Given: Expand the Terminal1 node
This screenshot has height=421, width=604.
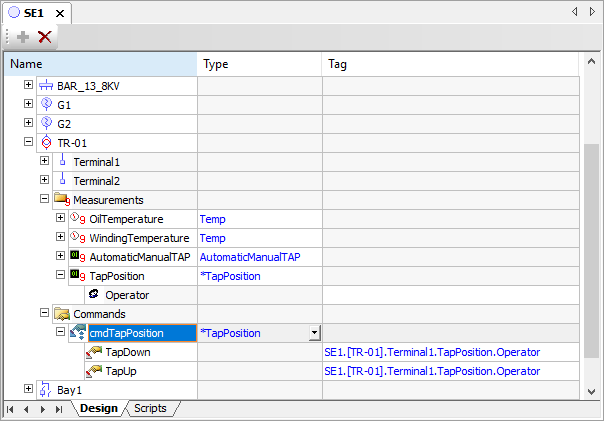Looking at the screenshot, I should 45,162.
